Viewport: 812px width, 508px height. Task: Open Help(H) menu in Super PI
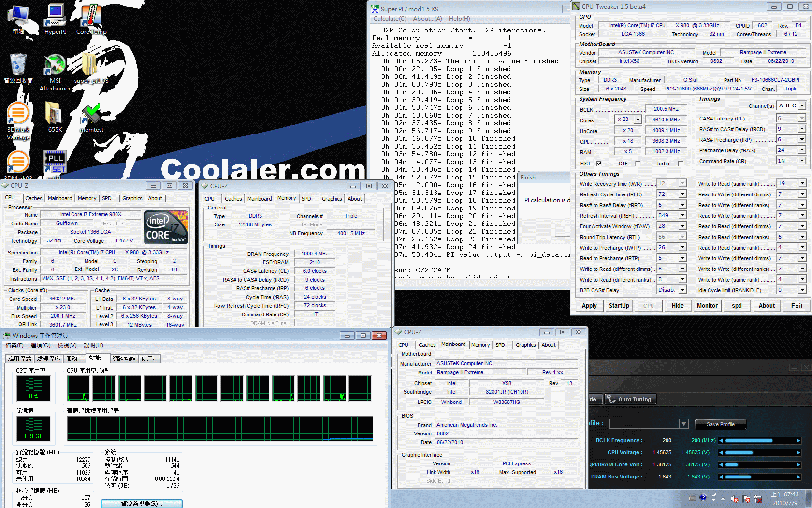[x=459, y=19]
